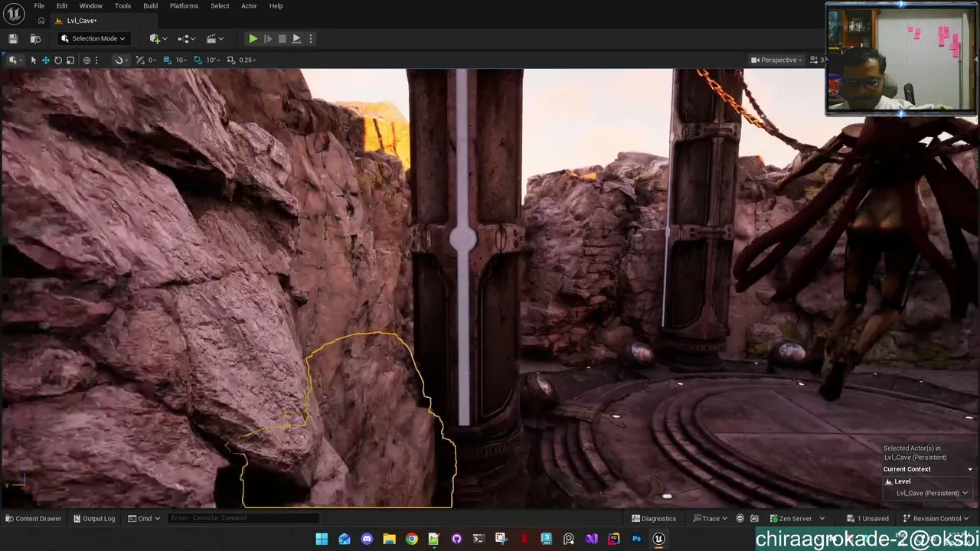Open the Revision Control menu
Viewport: 980px width, 551px height.
coord(936,518)
